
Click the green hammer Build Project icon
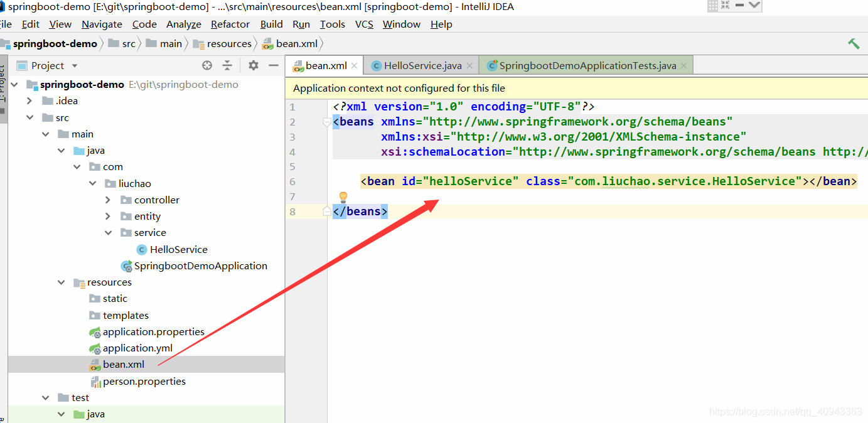tap(854, 43)
